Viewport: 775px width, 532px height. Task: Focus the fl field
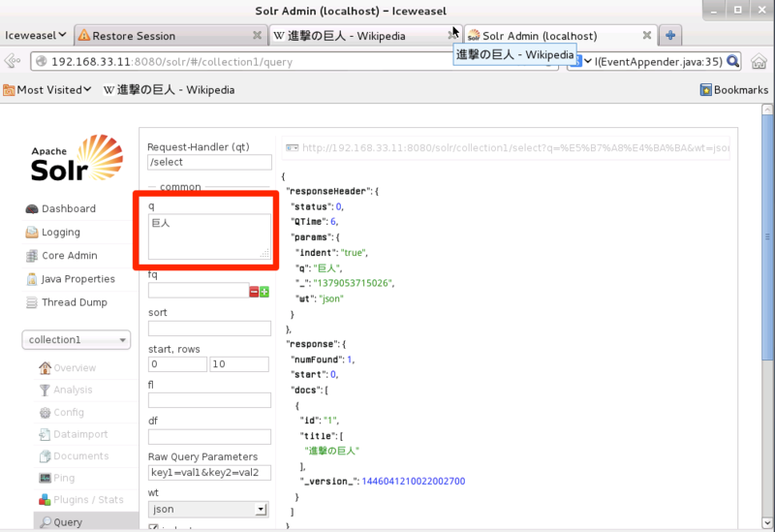209,400
